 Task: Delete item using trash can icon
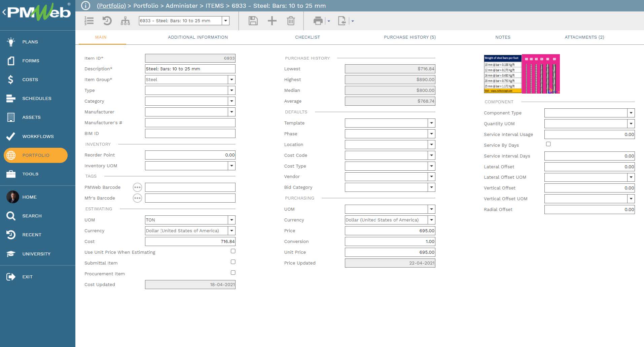pos(291,21)
